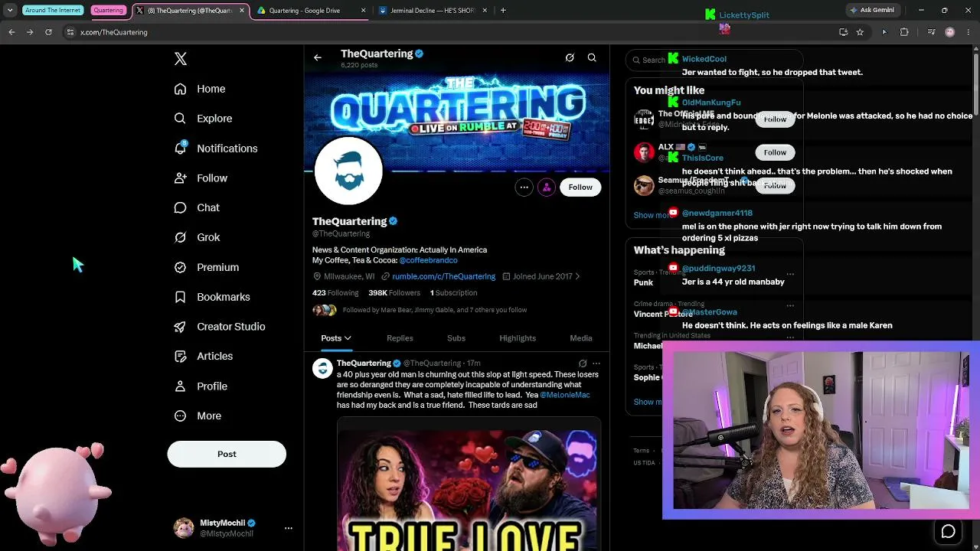Click the MistyMochii account avatar
The image size is (980, 551).
184,528
